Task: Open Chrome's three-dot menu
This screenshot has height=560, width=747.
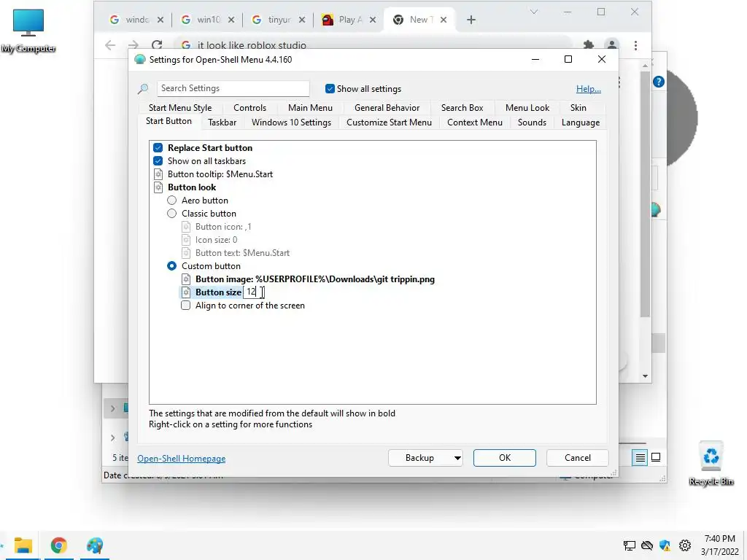Action: click(x=635, y=45)
